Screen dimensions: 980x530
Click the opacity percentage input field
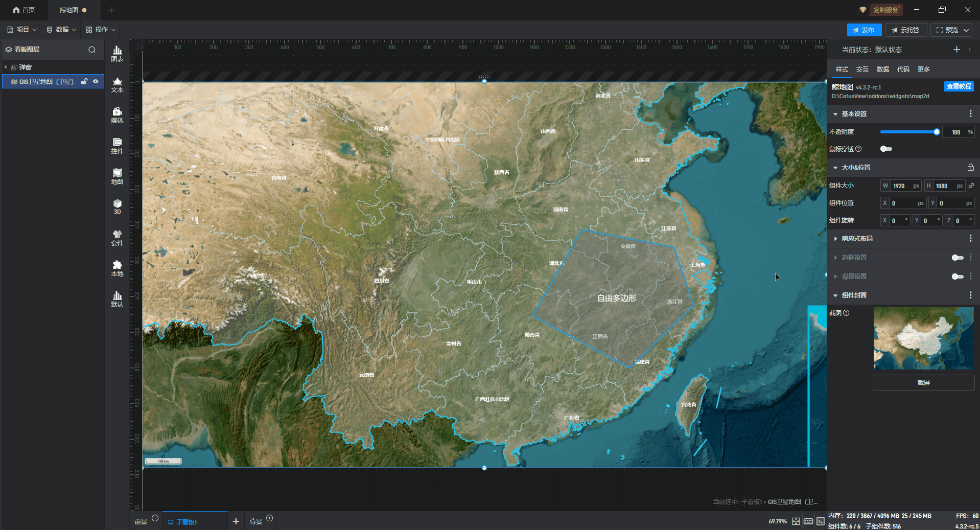click(958, 132)
